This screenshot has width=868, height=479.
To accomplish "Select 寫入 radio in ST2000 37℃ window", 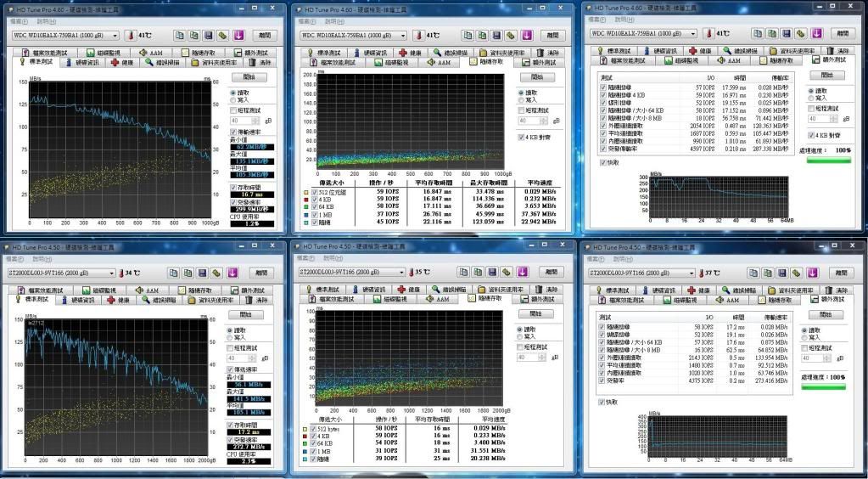I will click(805, 338).
